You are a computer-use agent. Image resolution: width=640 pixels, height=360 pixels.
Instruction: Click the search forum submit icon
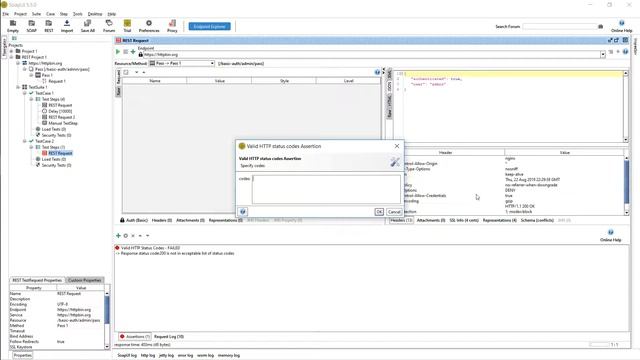click(600, 27)
